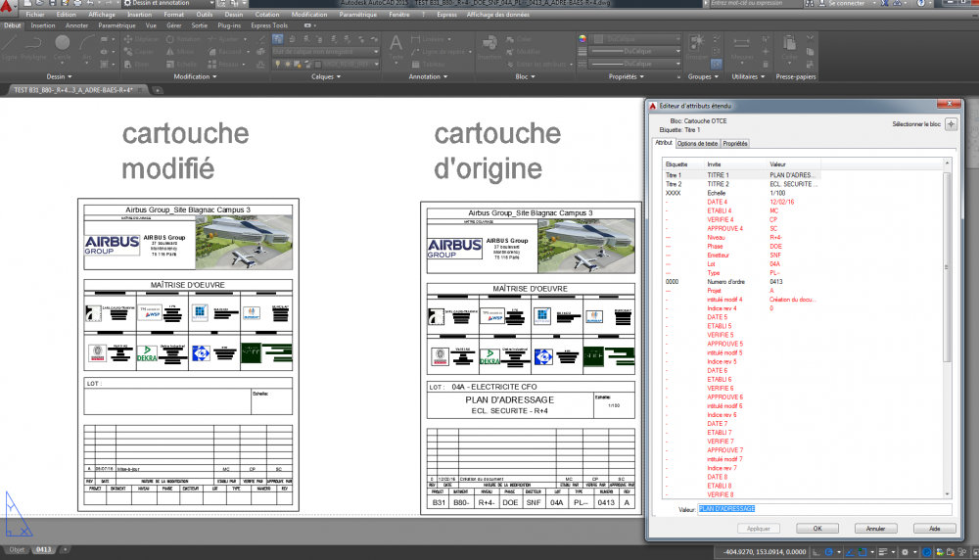Click the Se connecter sign-in link
This screenshot has height=560, width=979.
(847, 4)
